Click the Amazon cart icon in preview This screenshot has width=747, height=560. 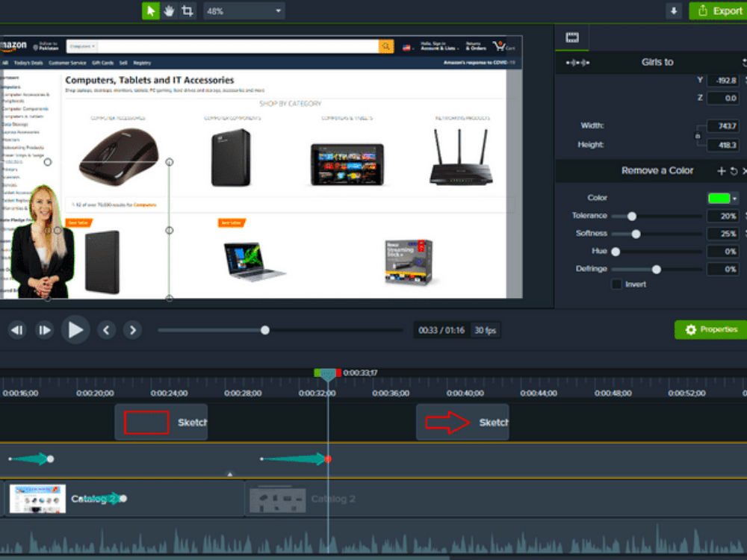click(499, 46)
